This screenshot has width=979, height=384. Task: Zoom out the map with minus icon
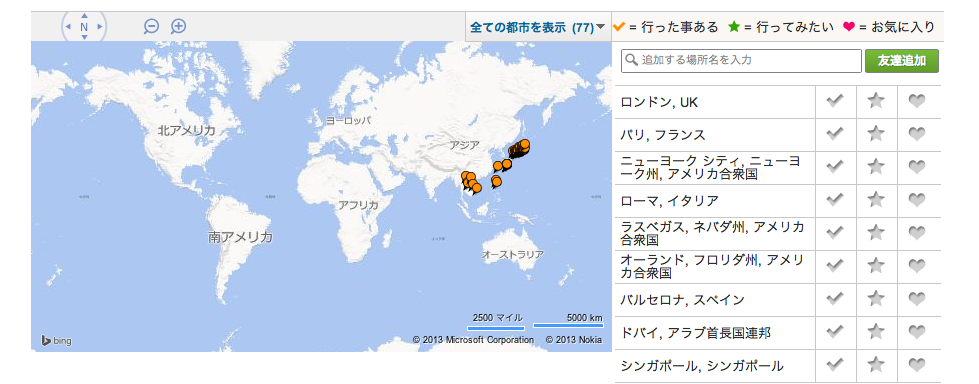[x=151, y=26]
